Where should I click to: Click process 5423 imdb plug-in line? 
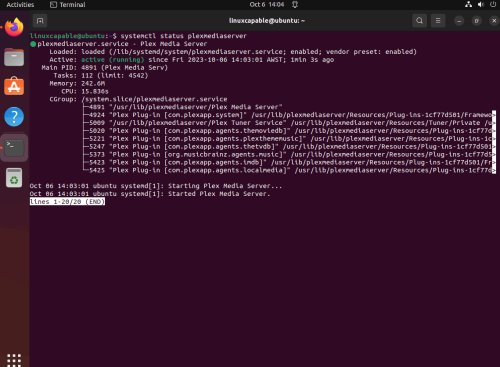[x=289, y=162]
